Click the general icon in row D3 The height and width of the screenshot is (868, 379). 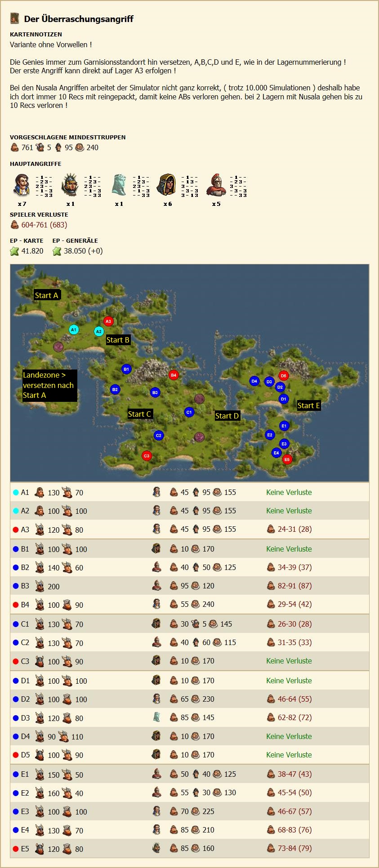tap(156, 717)
